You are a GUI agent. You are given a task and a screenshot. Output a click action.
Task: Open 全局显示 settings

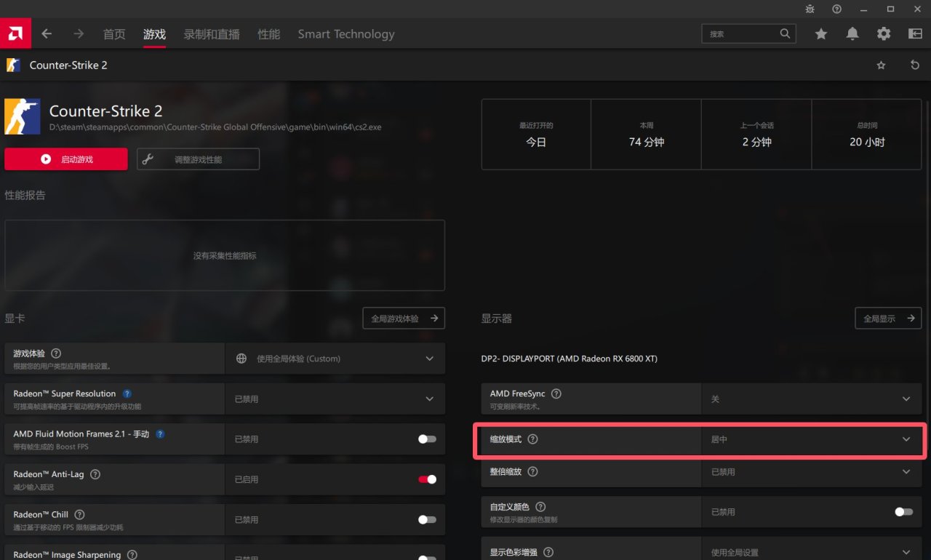pyautogui.click(x=888, y=319)
